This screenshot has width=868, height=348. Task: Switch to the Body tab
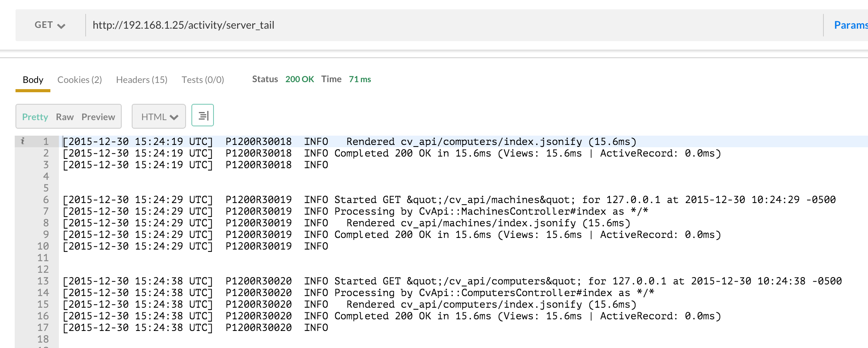[33, 80]
